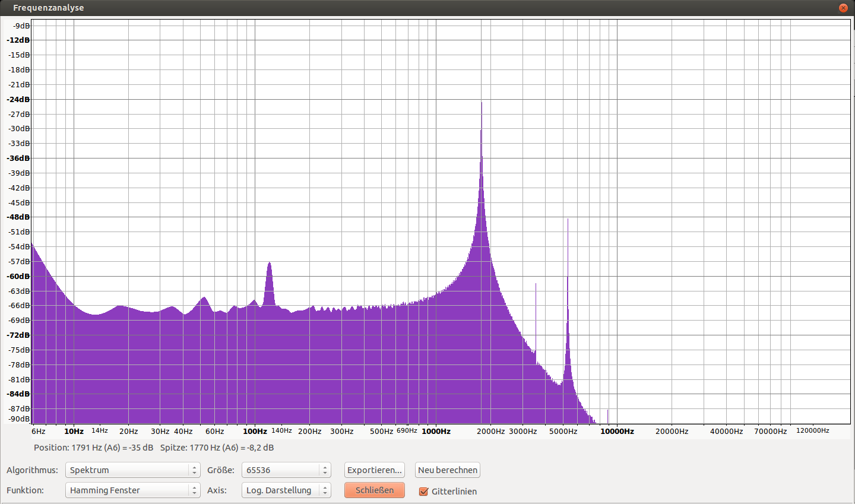Open the Größe dropdown showing 65536
855x504 pixels.
click(x=286, y=470)
